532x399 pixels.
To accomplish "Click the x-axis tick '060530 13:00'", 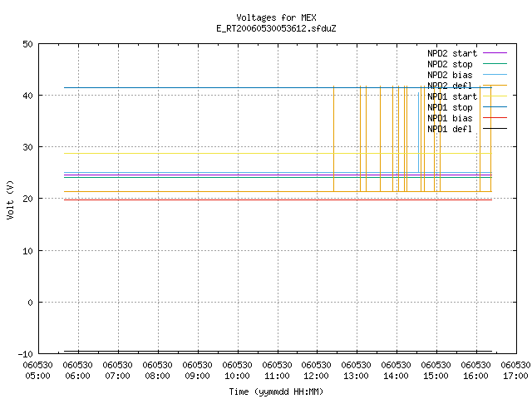I will (x=357, y=371).
